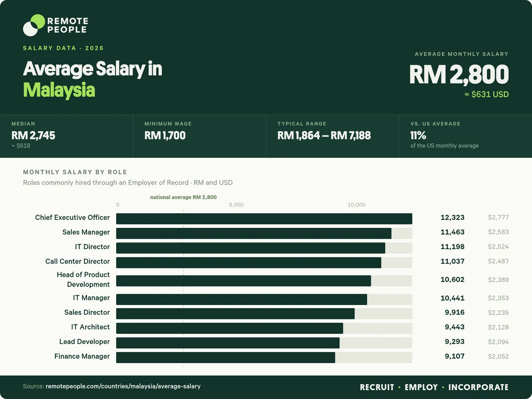
Task: Click the median value 'RM 2,745'
Action: tap(33, 136)
